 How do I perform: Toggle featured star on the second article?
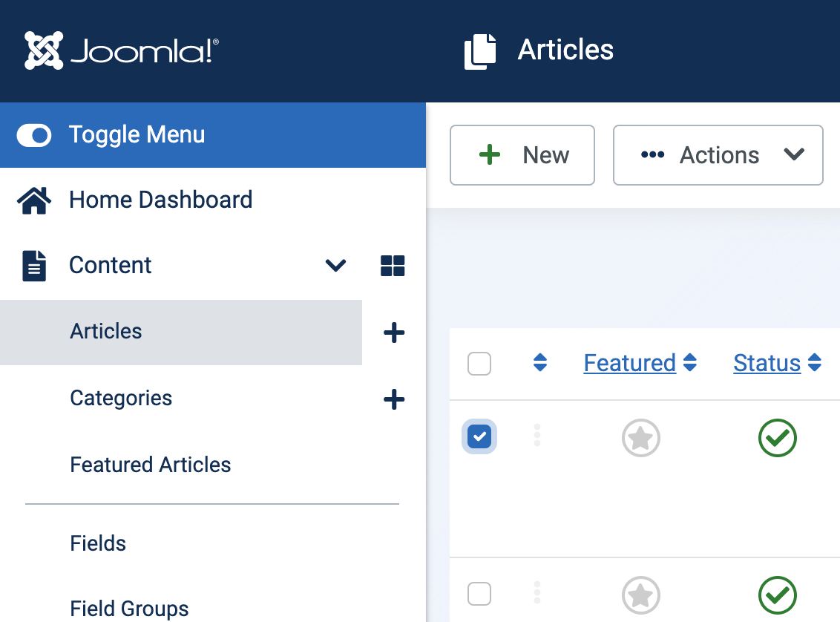point(640,595)
